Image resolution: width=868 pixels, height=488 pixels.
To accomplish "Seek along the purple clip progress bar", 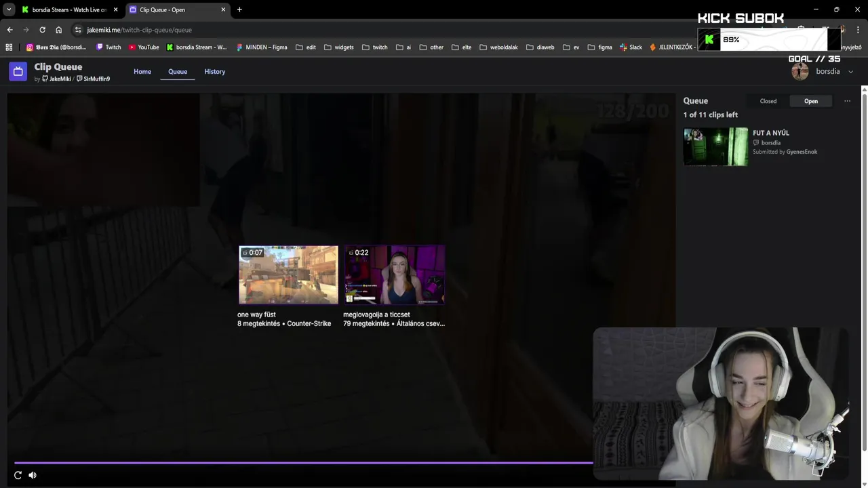I will (x=304, y=463).
